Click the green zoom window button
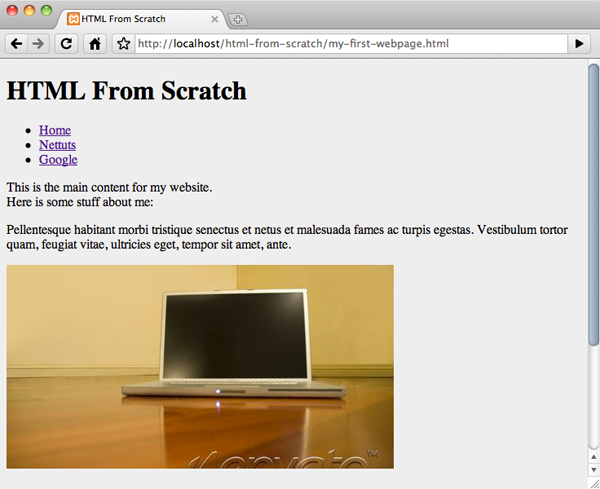This screenshot has height=489, width=600. [46, 10]
